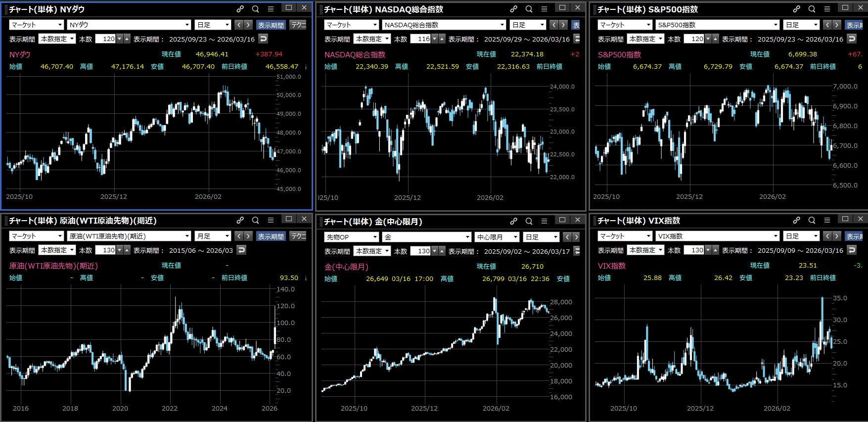Open the hamburger menu in S&P500指数 panel
The height and width of the screenshot is (422, 868).
coord(827,9)
